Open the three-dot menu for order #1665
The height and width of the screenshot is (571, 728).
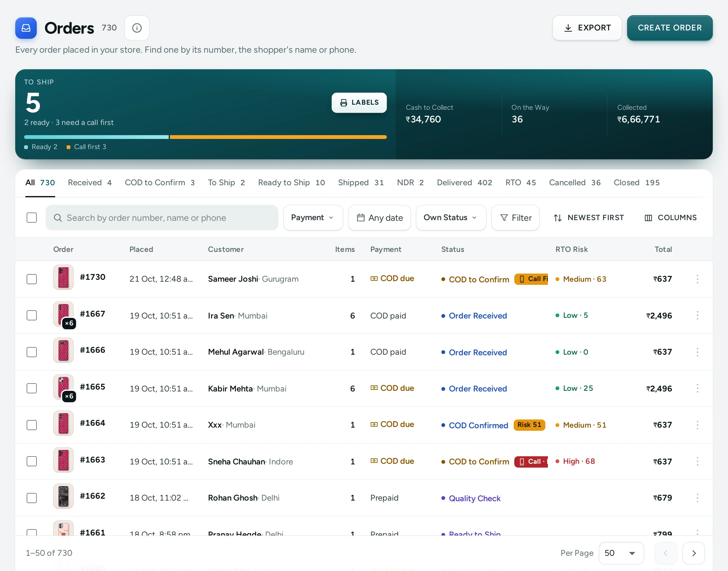pos(697,388)
